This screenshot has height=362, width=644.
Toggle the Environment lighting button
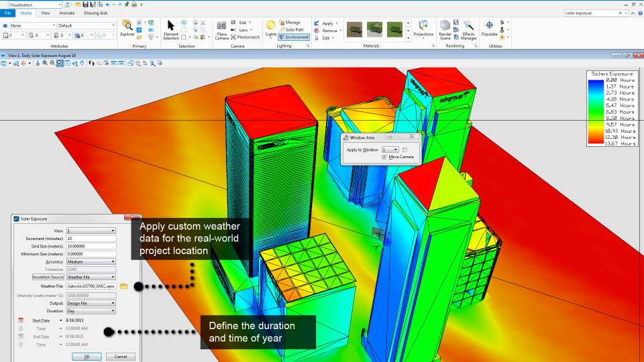click(x=294, y=38)
